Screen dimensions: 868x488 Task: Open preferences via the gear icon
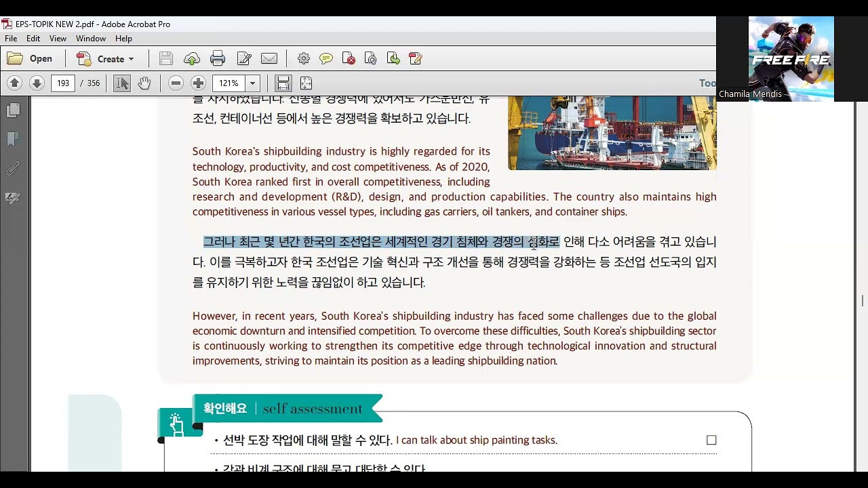click(x=304, y=59)
